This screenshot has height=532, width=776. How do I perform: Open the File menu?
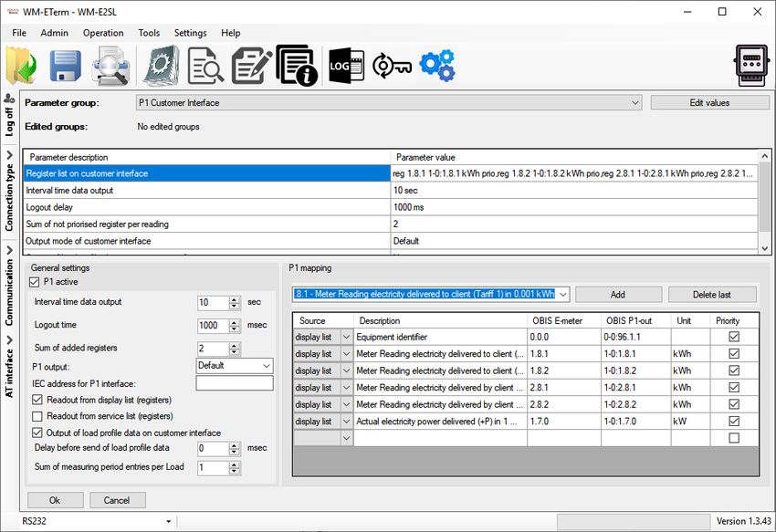click(x=19, y=33)
